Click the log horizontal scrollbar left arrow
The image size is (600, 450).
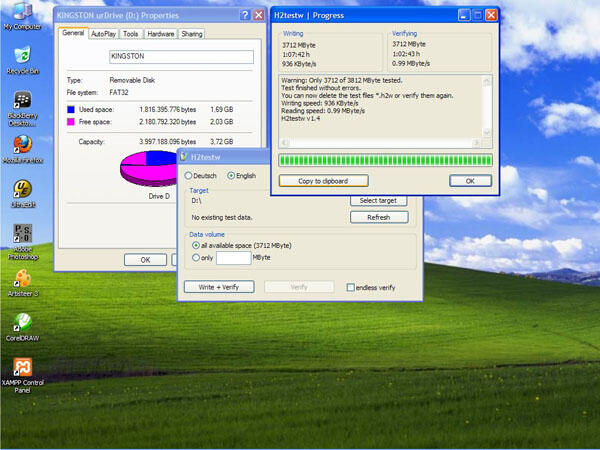point(284,143)
